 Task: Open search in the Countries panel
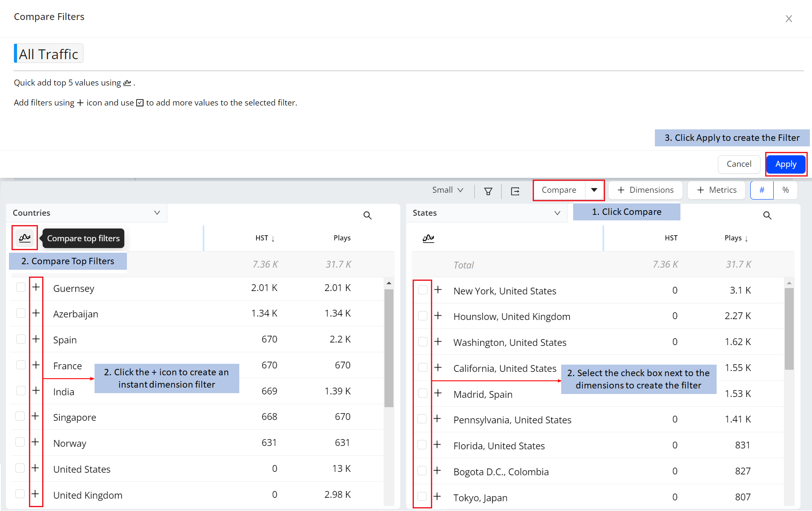(367, 215)
